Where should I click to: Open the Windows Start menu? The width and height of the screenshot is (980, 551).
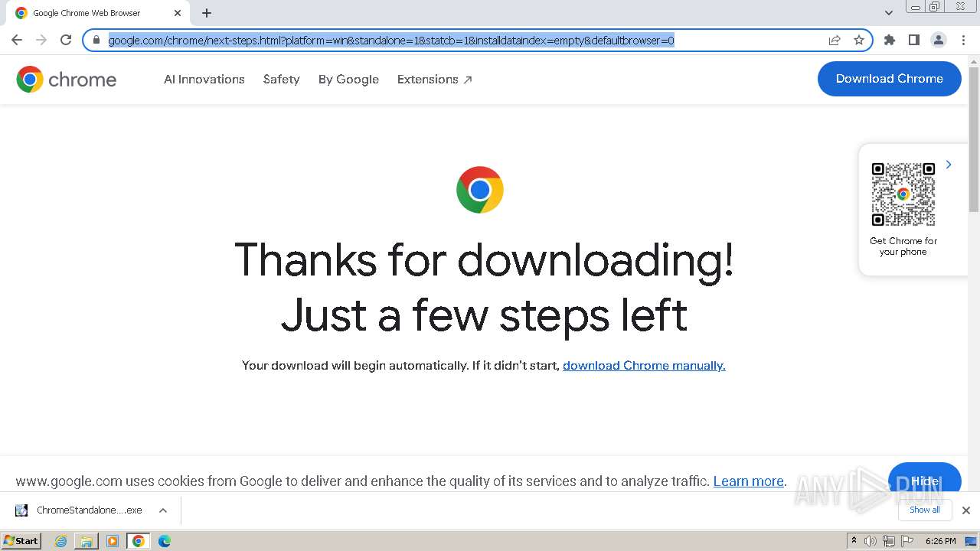(x=21, y=541)
